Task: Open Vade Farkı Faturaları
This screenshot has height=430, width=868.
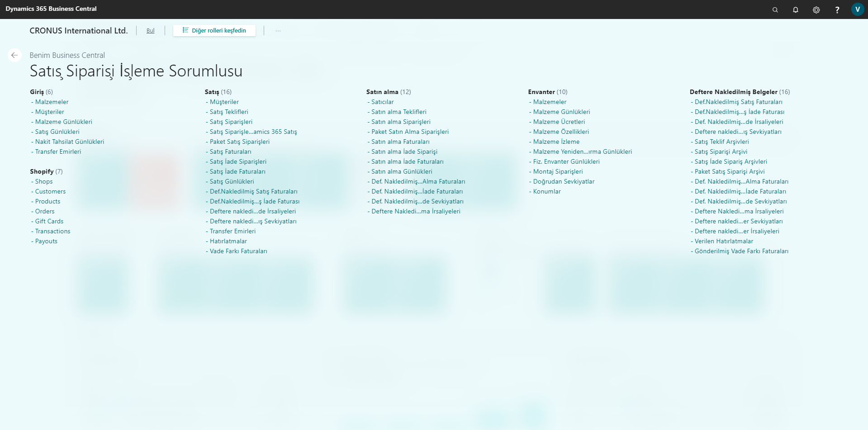Action: pos(238,251)
